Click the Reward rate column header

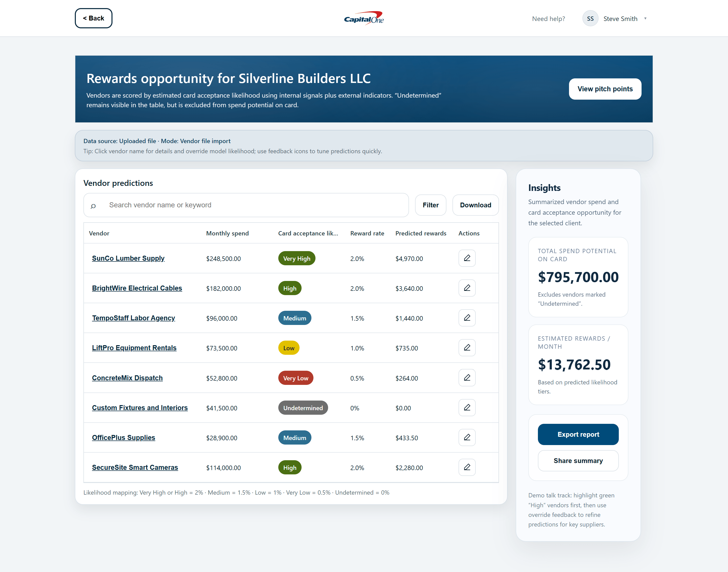point(367,233)
